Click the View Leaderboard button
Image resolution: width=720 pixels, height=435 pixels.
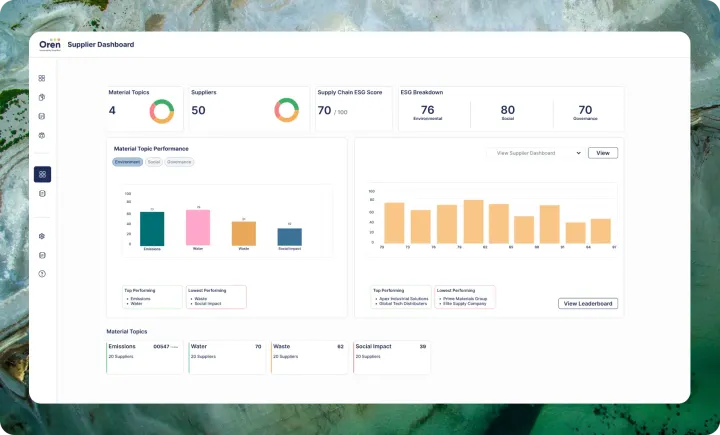tap(587, 303)
